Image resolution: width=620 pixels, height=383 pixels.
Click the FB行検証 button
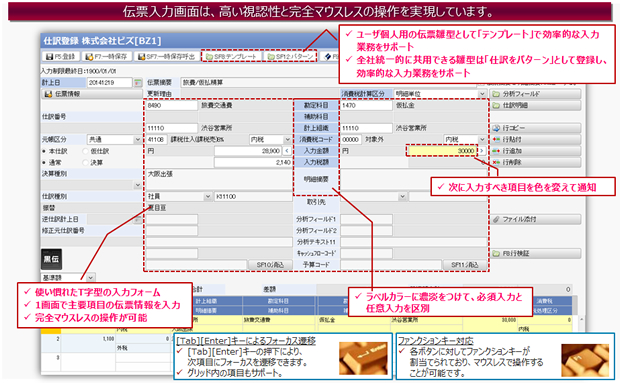click(535, 253)
